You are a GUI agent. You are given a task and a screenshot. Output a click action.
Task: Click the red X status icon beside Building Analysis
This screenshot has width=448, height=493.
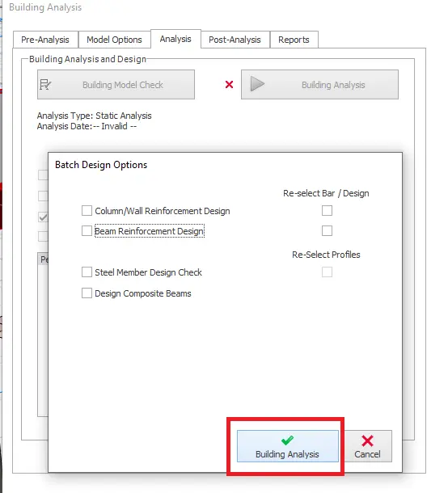tap(229, 84)
